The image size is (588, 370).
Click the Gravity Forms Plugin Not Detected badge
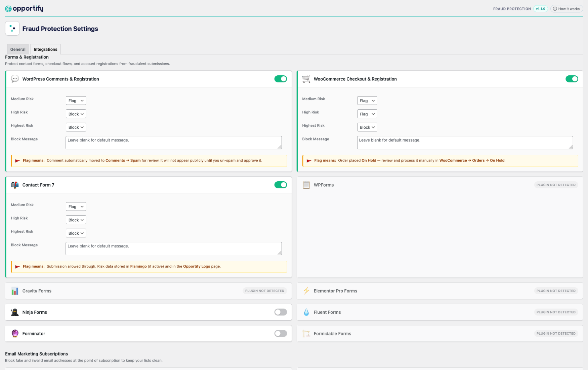coord(265,291)
